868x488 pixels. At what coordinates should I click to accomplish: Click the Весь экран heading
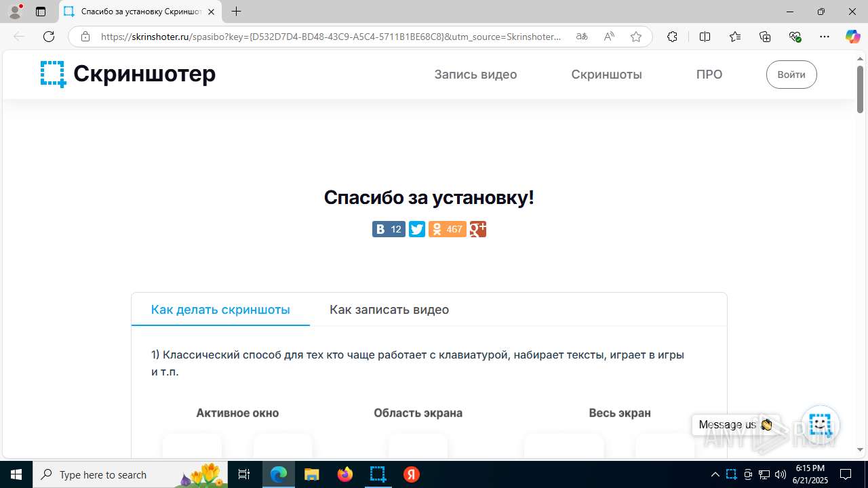(620, 413)
